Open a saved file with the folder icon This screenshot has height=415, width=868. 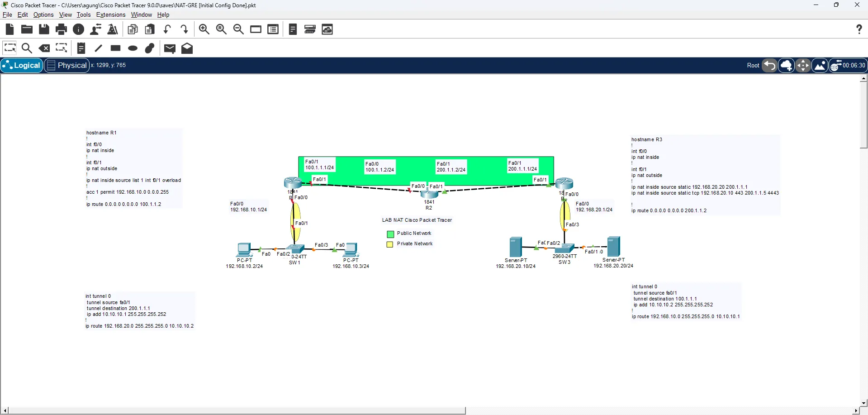point(27,29)
